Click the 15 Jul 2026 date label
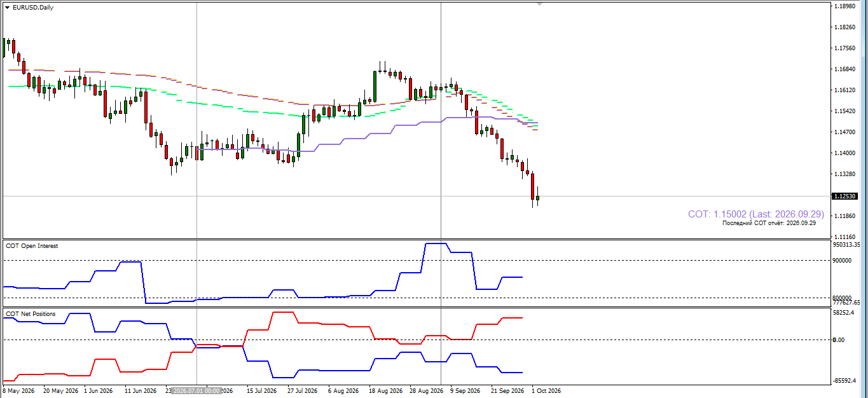868x398 pixels. (263, 391)
